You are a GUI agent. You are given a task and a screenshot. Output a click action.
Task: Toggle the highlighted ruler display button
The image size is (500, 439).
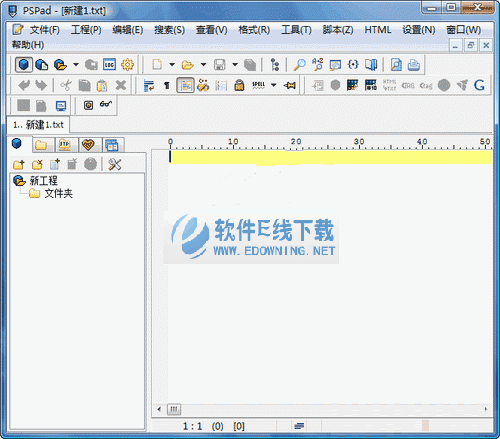(x=185, y=85)
